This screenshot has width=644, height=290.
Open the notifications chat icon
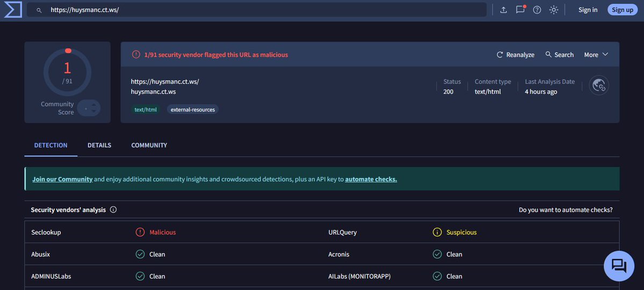520,10
